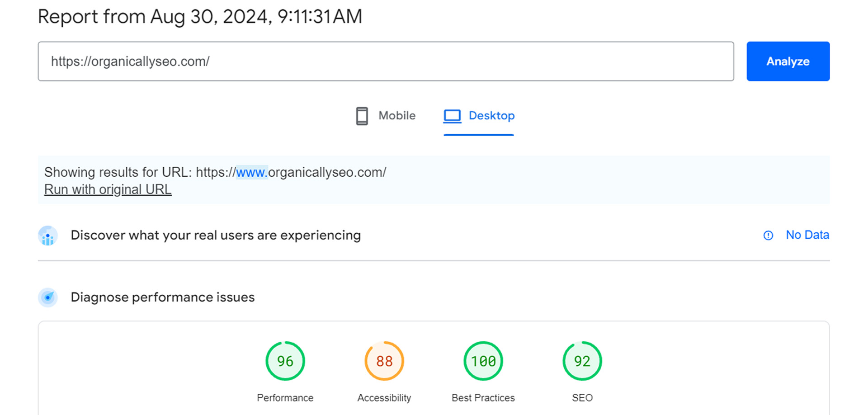Click the desktop laptop icon
This screenshot has width=868, height=415.
pyautogui.click(x=452, y=116)
